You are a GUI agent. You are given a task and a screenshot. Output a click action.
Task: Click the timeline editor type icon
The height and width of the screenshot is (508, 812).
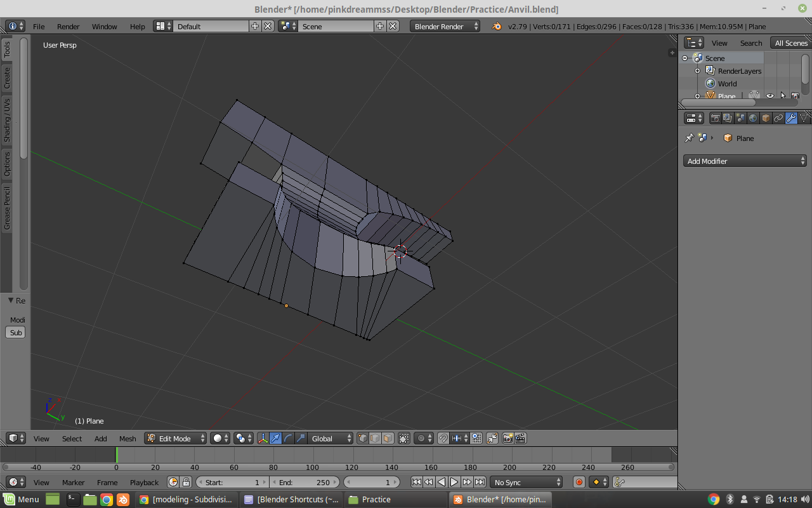point(16,482)
